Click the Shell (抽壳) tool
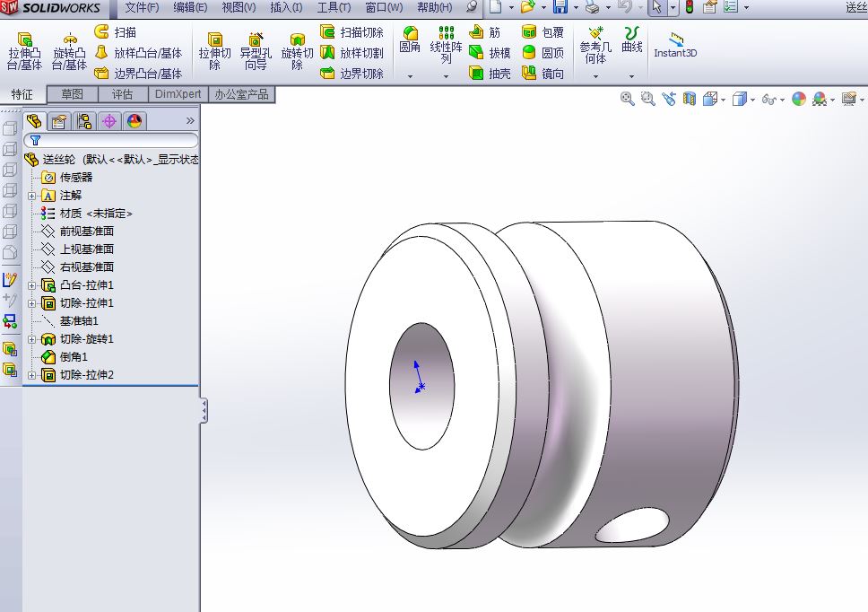Image resolution: width=868 pixels, height=612 pixels. pyautogui.click(x=490, y=73)
